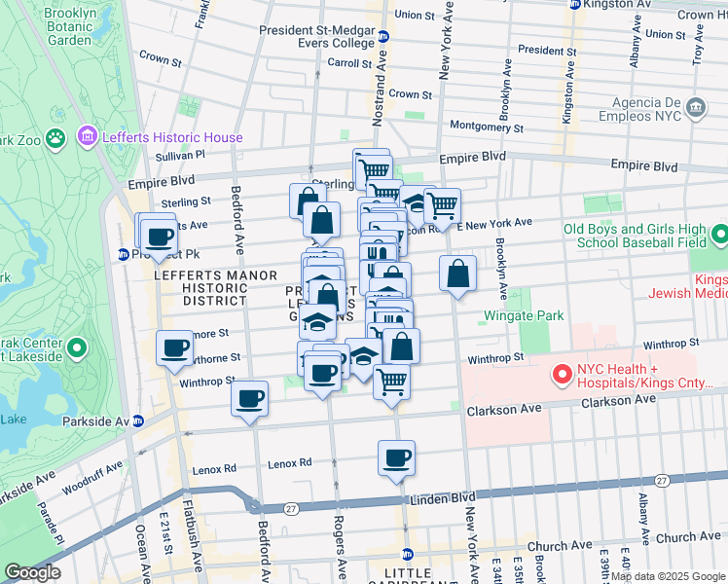Select the coffee cup marker on Hawthorne St
The width and height of the screenshot is (728, 584).
click(x=176, y=348)
